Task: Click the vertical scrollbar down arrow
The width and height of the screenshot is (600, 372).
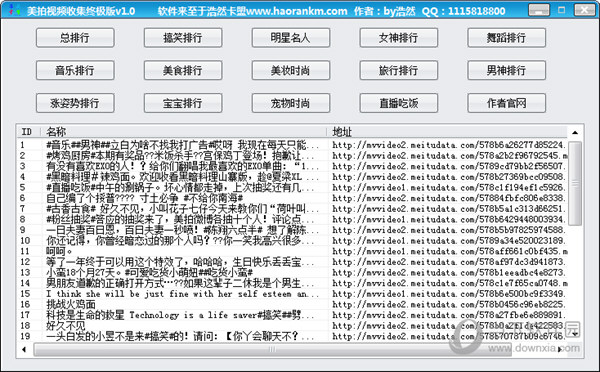Action: (575, 334)
